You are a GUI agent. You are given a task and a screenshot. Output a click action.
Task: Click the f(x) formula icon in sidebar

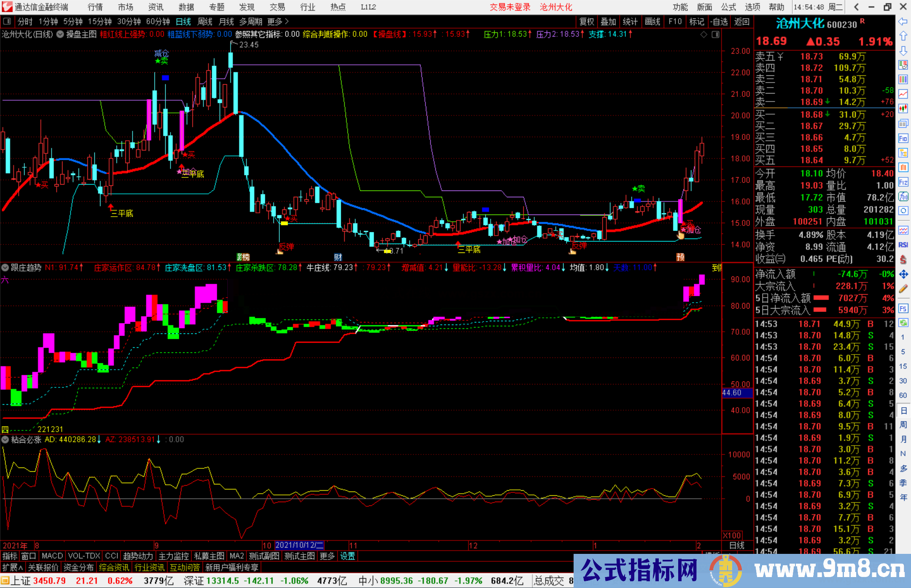pos(903,196)
